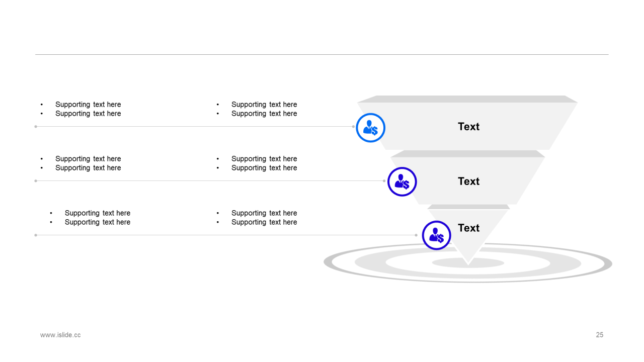
Task: Click the third connector line's left endpoint dot
Action: 36,235
